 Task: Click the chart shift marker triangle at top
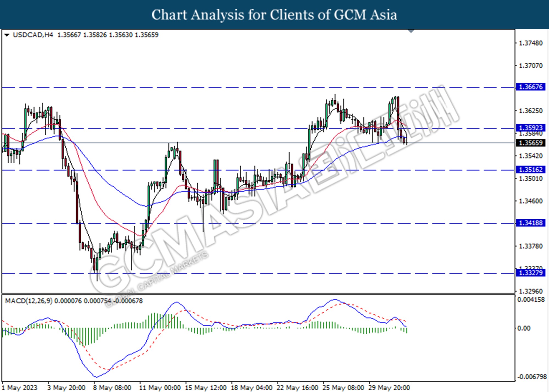(x=411, y=31)
